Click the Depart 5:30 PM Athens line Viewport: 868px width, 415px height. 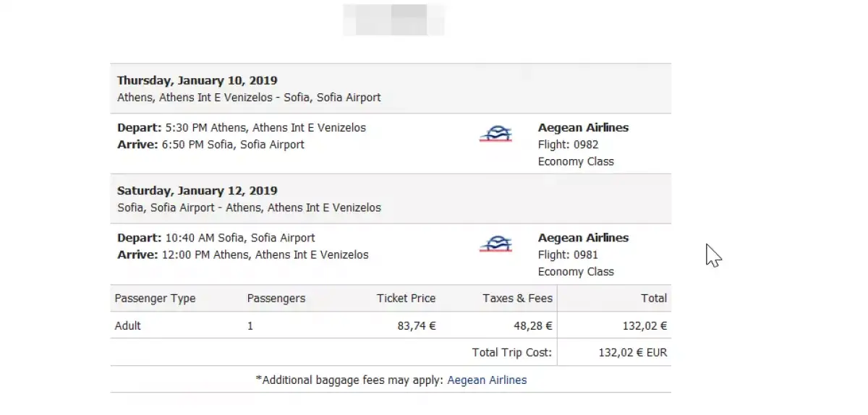click(242, 128)
